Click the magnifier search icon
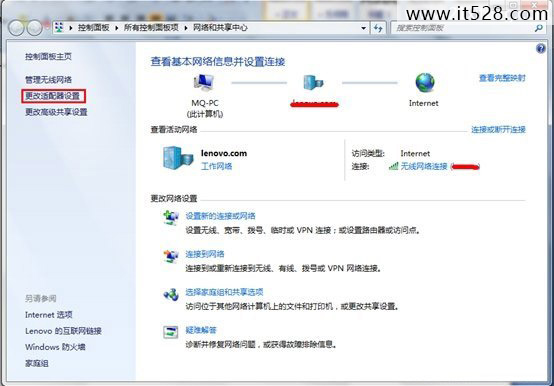Viewport: 554px width, 386px height. coord(539,28)
